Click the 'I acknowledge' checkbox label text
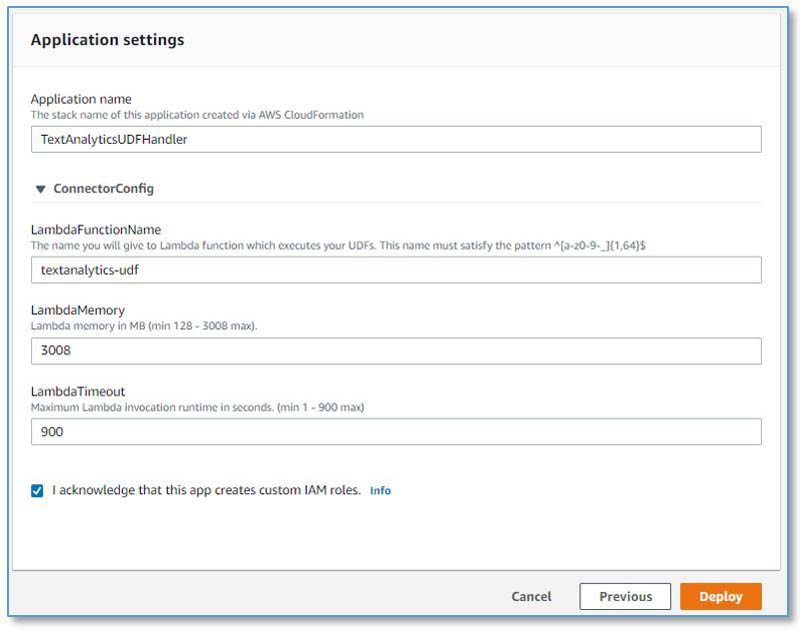This screenshot has height=631, width=800. coord(206,490)
